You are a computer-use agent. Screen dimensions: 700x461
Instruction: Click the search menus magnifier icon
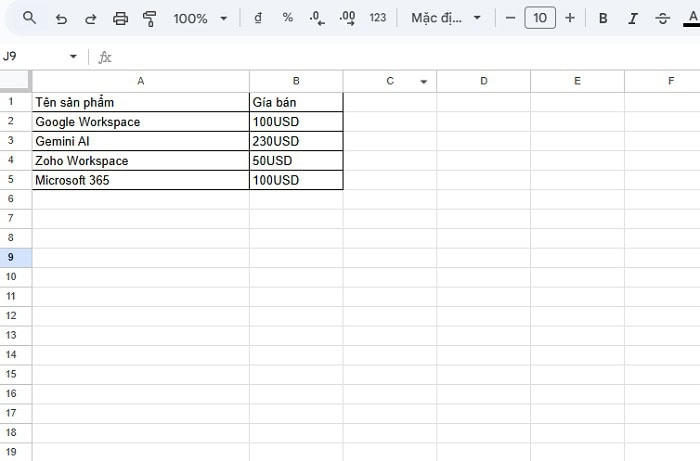pos(29,18)
